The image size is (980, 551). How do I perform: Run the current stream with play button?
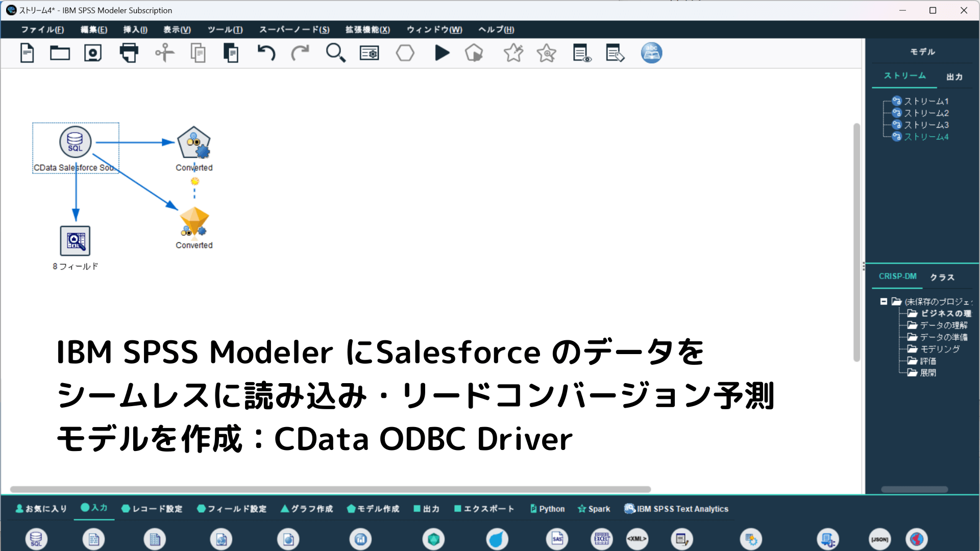[442, 53]
